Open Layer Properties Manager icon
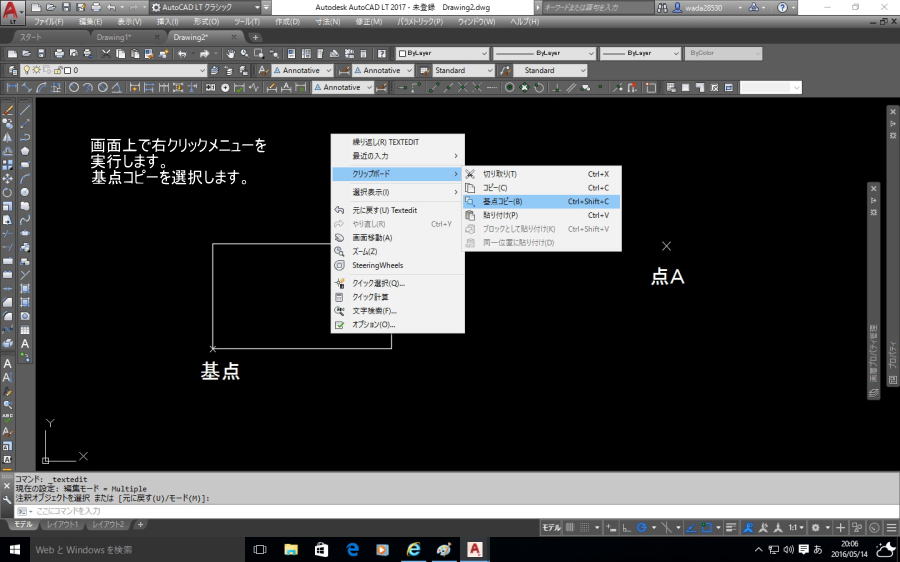900x562 pixels. click(13, 71)
